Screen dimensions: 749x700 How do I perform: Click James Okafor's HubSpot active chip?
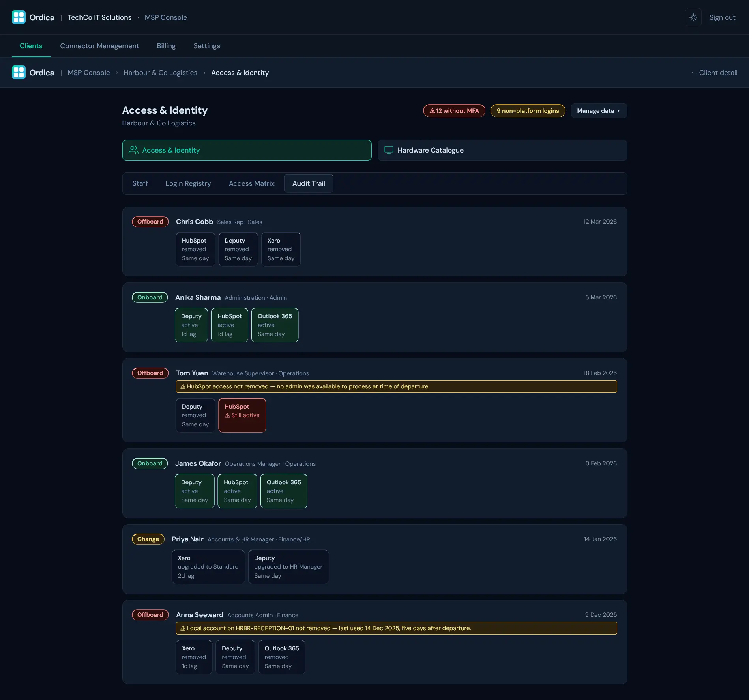(x=237, y=491)
